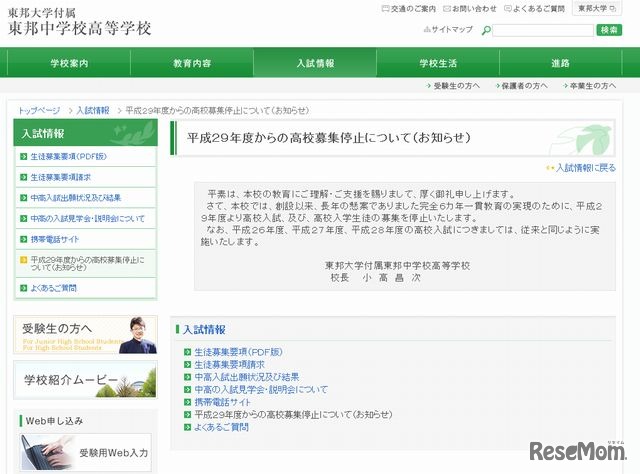The height and width of the screenshot is (474, 640).
Task: Click the arrow icon beside 受験生の方へ
Action: (427, 86)
